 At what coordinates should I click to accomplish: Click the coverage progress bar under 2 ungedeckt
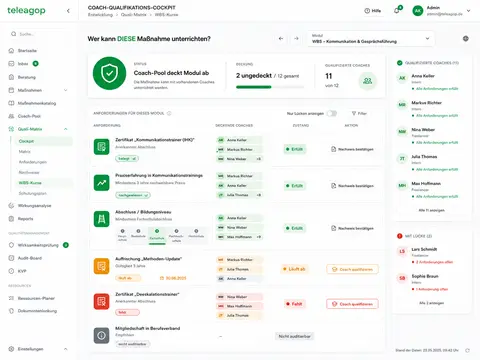click(x=270, y=87)
